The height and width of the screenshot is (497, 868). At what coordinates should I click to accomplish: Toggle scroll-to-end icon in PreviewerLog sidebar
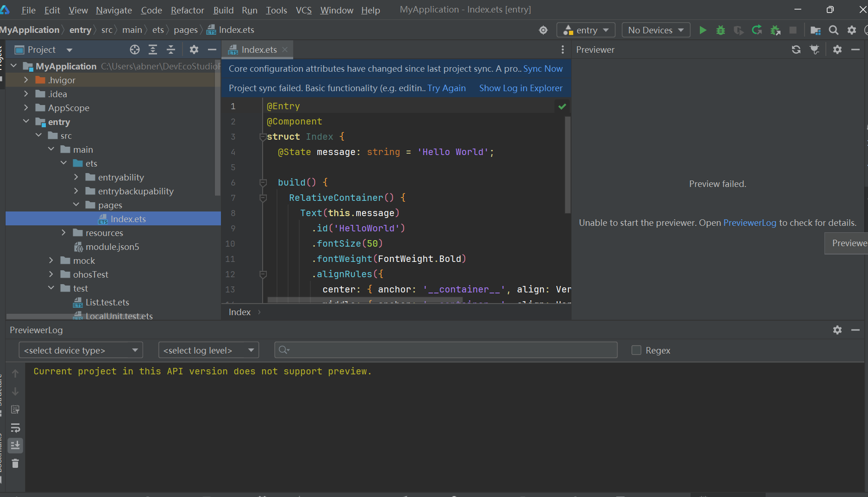(15, 445)
